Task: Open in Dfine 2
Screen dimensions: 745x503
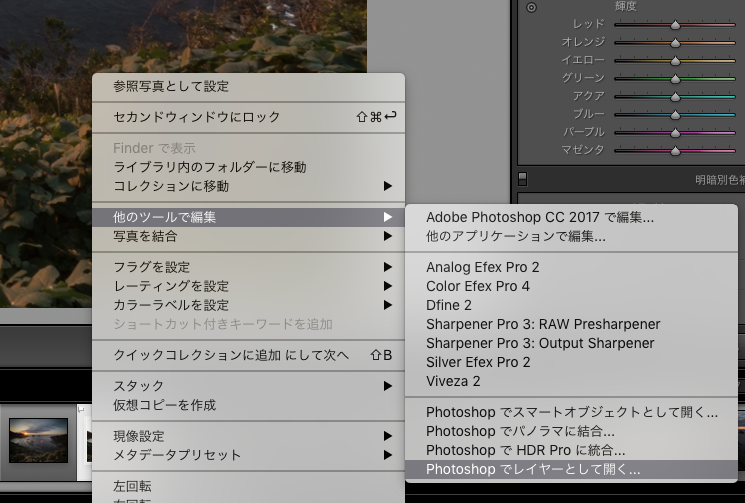Action: point(571,305)
